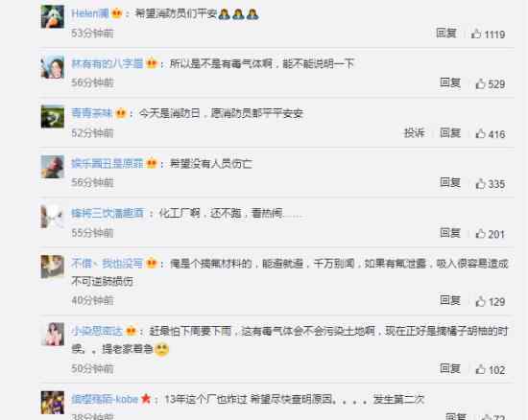Click 回复 on the 53分钟前 comment
This screenshot has height=420, width=528.
click(445, 33)
